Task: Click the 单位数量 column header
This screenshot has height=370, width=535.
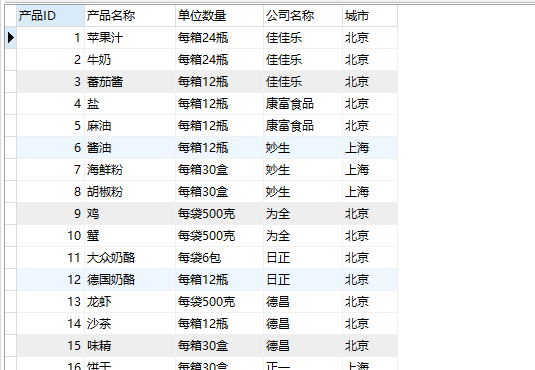Action: tap(219, 16)
